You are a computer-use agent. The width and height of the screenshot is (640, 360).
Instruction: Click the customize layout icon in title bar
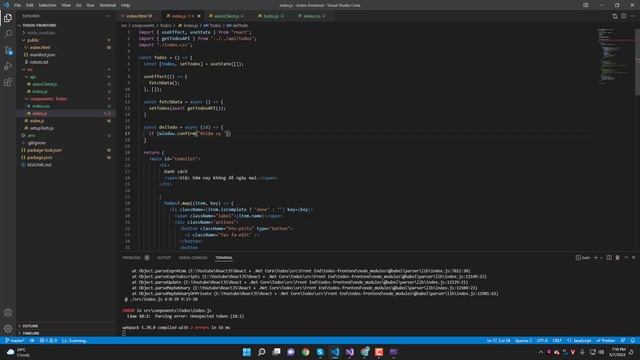click(586, 5)
